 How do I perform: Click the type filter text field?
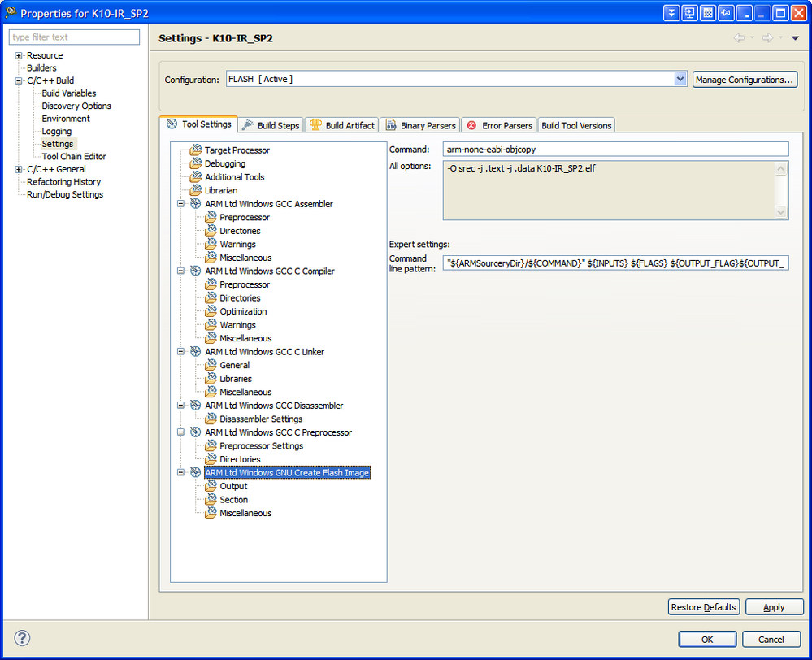[74, 37]
